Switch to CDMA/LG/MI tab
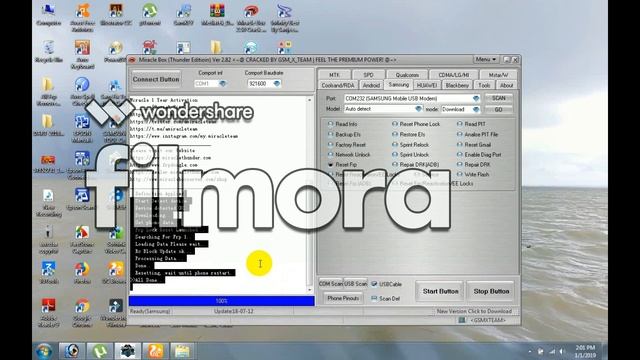The height and width of the screenshot is (360, 640). pos(454,75)
